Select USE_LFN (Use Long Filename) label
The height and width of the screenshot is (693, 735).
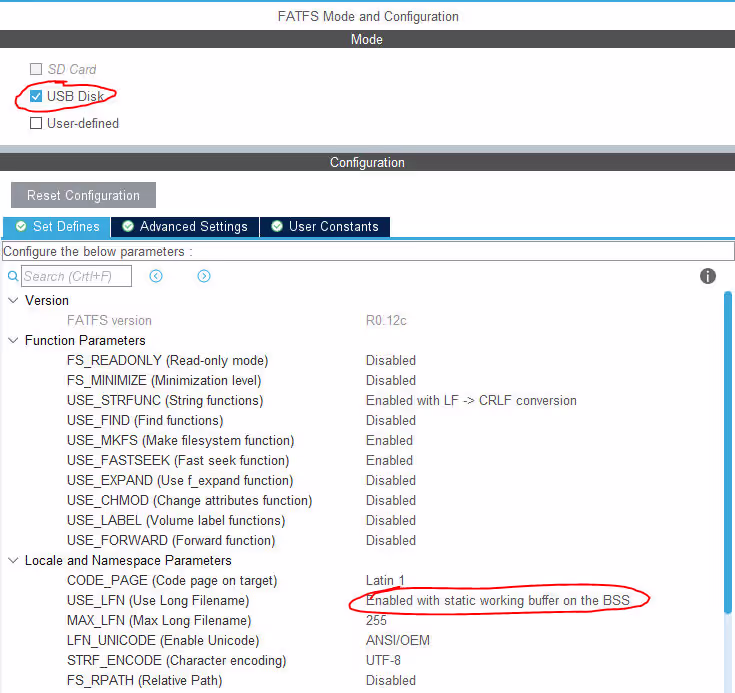(x=158, y=601)
